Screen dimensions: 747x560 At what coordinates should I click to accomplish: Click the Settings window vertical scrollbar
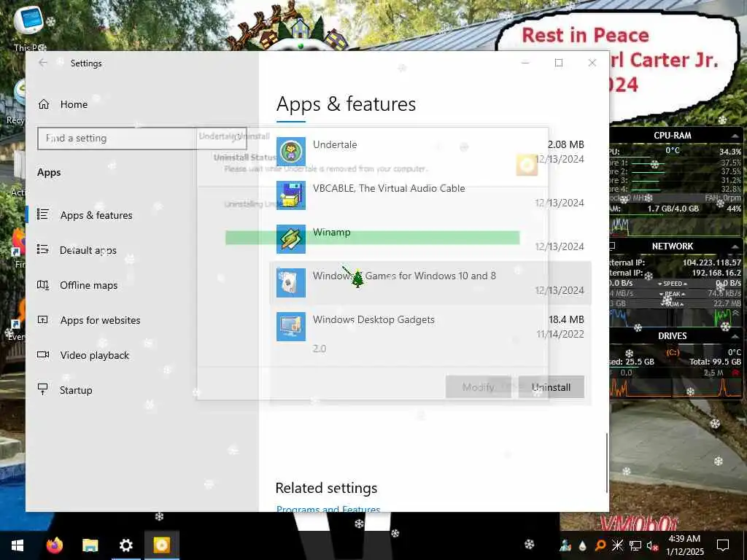pyautogui.click(x=606, y=463)
